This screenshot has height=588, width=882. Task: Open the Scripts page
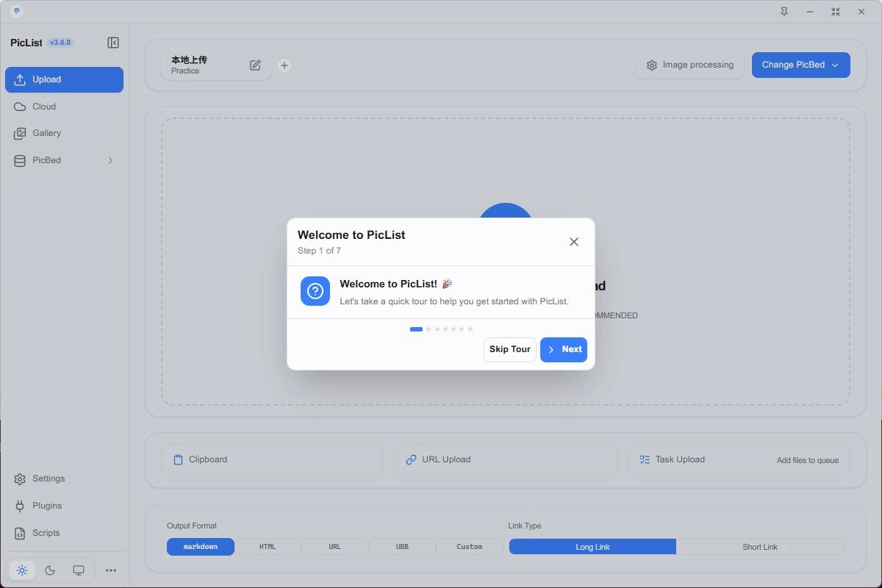click(x=64, y=533)
